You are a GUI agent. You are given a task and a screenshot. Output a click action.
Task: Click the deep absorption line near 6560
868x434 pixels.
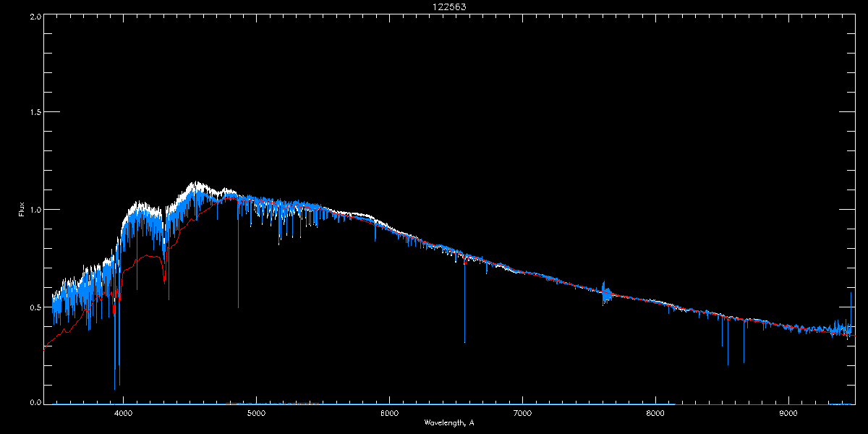click(x=464, y=300)
